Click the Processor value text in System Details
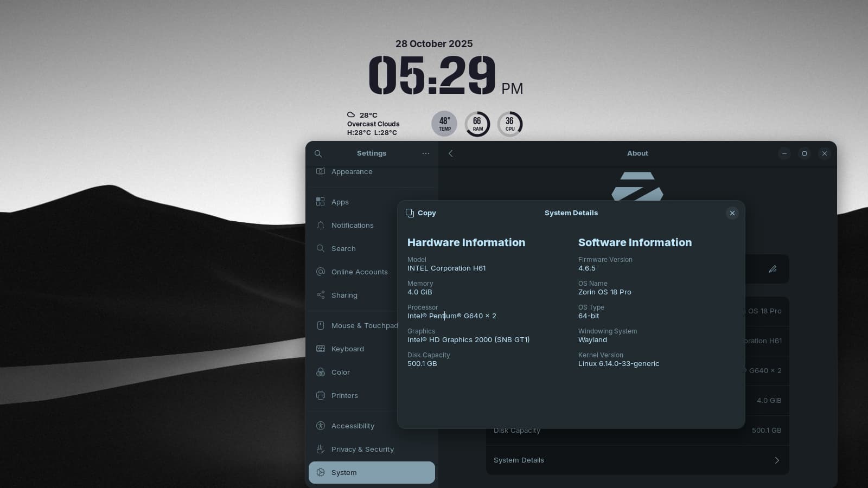The width and height of the screenshot is (868, 488). pyautogui.click(x=451, y=316)
